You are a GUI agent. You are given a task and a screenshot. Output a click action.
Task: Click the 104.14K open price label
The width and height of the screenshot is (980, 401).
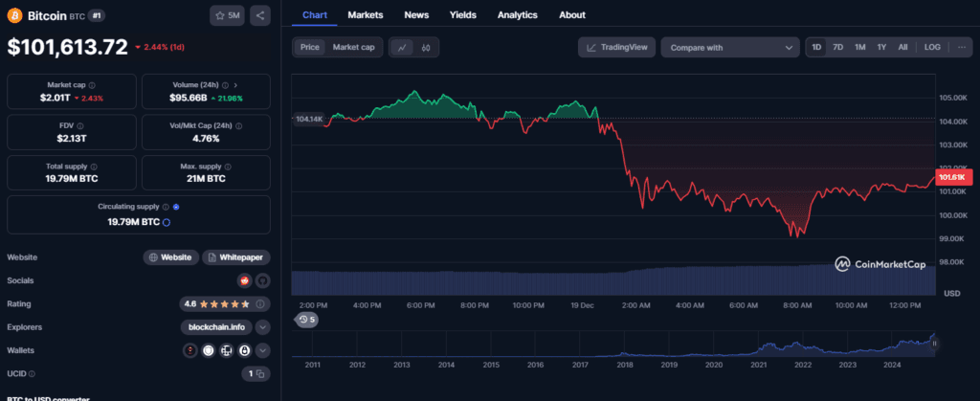(x=309, y=119)
